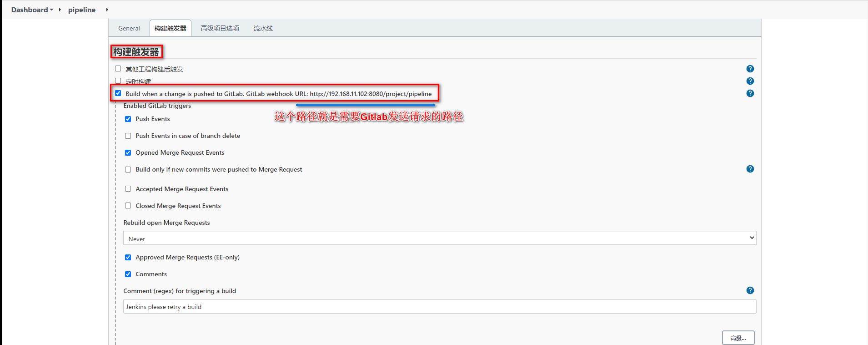
Task: Switch to the 流水线 tab
Action: pos(263,28)
